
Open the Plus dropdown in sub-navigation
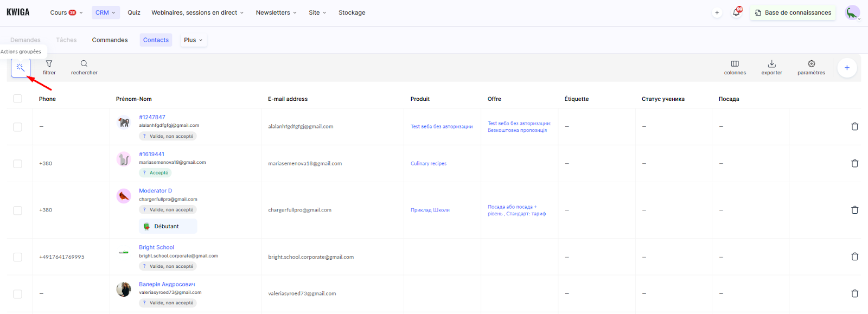[x=193, y=40]
